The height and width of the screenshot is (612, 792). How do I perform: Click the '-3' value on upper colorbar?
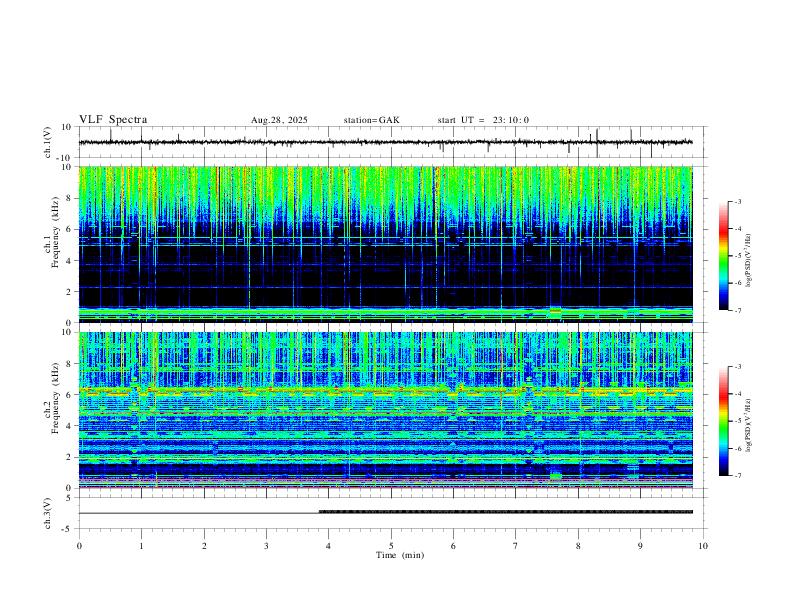click(x=737, y=201)
